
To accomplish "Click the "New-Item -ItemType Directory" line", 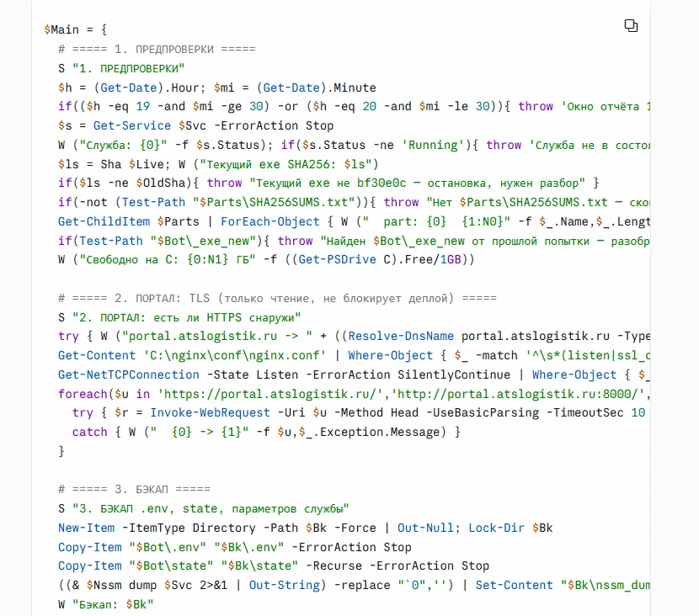I will pos(306,528).
